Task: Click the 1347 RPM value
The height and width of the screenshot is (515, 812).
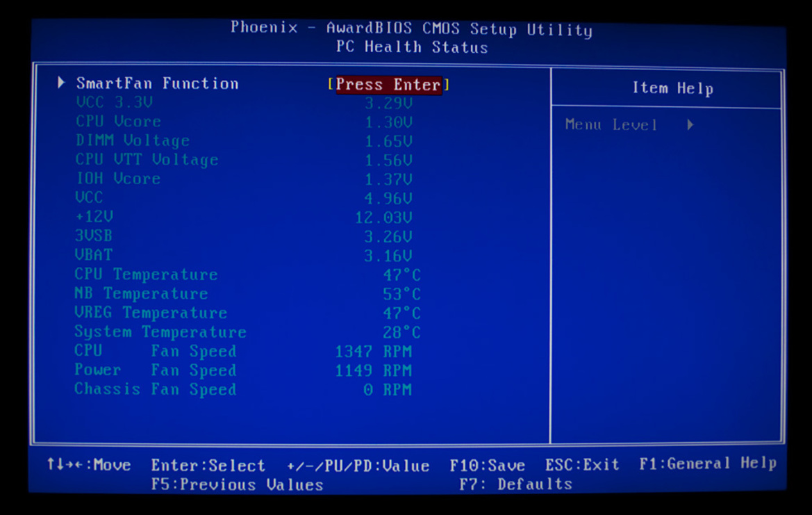Action: (374, 352)
